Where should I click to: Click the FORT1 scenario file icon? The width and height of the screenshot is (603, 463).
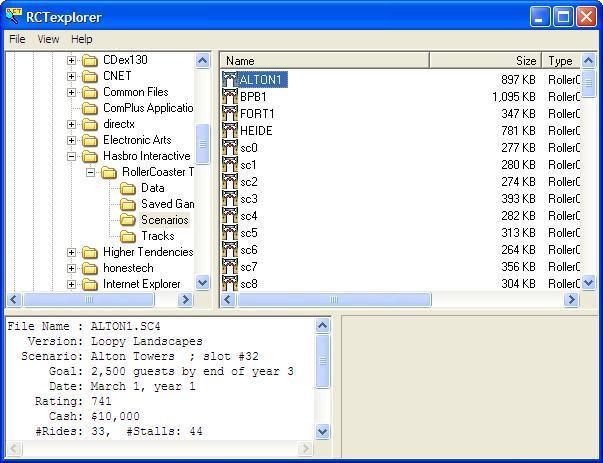(x=230, y=113)
